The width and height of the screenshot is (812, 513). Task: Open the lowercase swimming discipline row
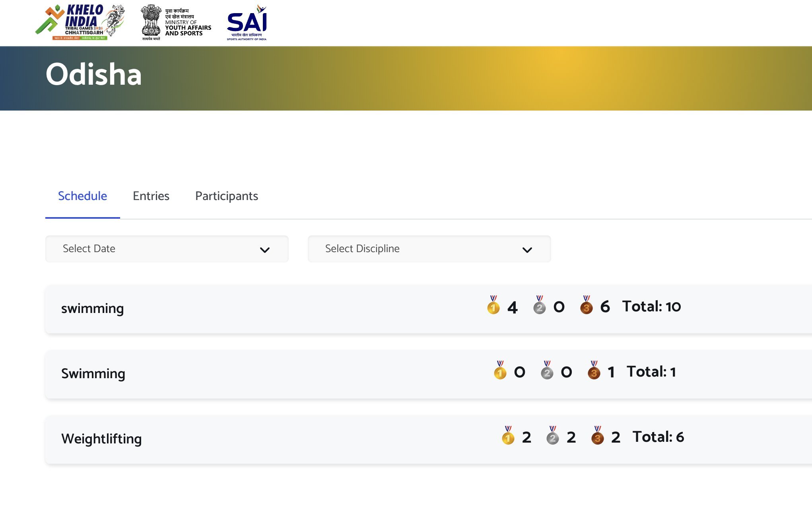[x=92, y=309]
